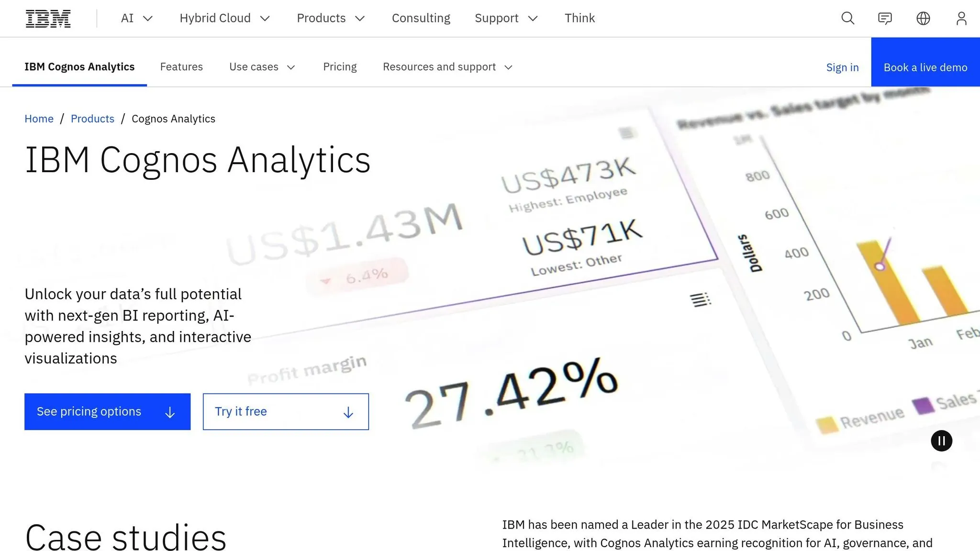The width and height of the screenshot is (980, 551).
Task: Click the IBM Cognos Analytics page heading
Action: (198, 160)
